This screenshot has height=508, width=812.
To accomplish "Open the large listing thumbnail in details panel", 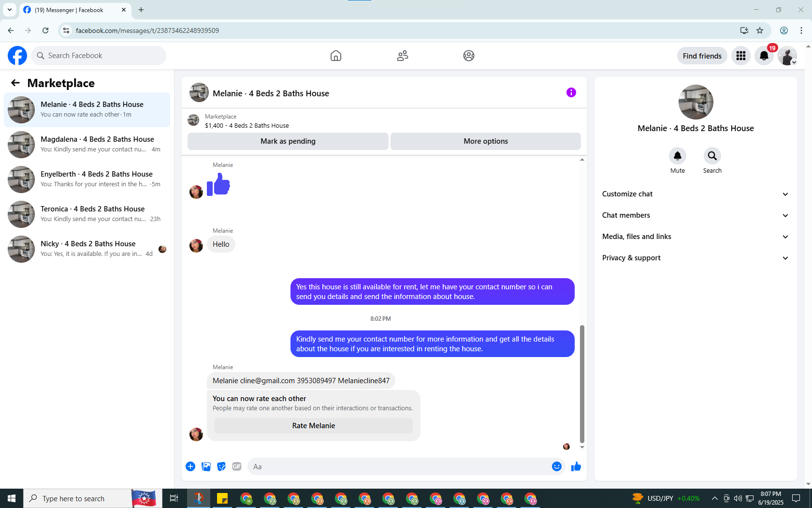I will [696, 102].
